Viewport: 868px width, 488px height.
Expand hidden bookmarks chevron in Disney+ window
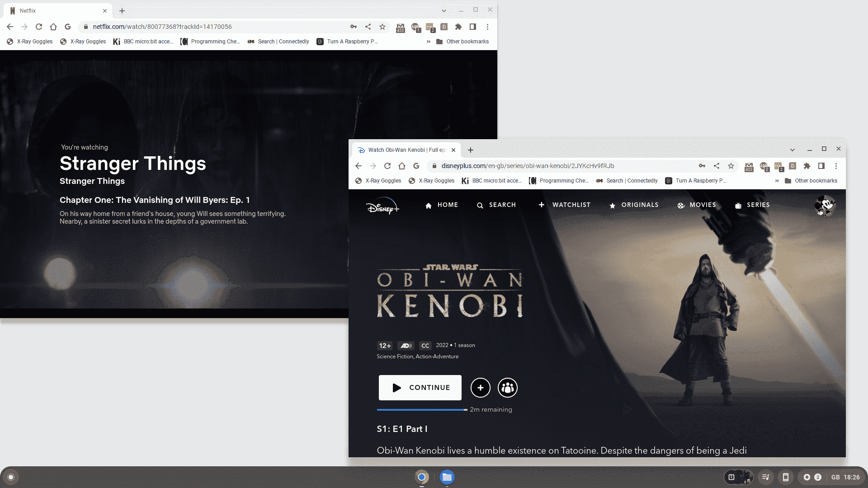[x=777, y=181]
